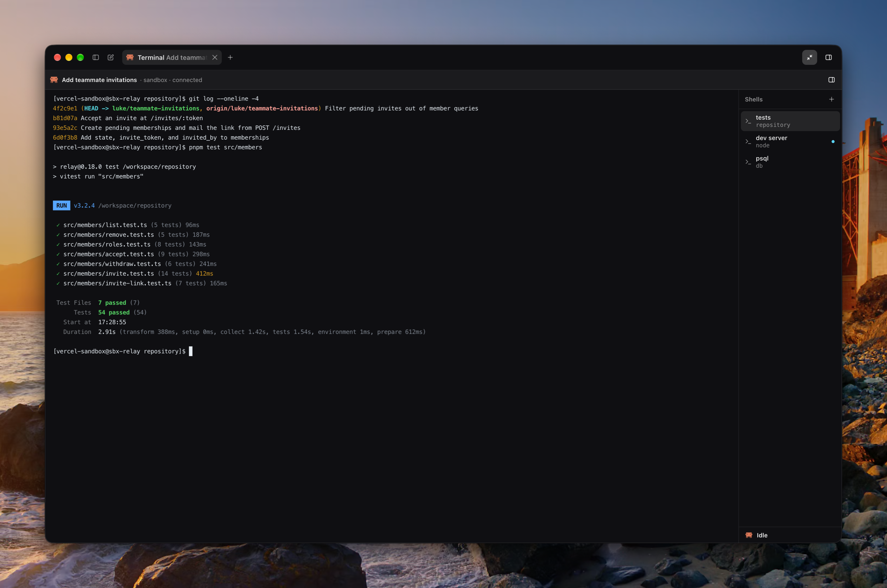Click the Add teammate invitations title

[99, 80]
